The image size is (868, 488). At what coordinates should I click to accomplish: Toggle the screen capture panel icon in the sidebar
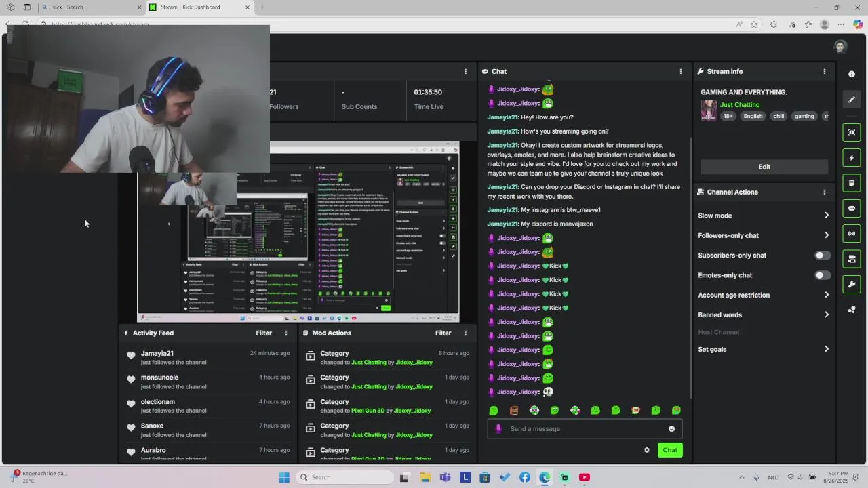[x=852, y=132]
